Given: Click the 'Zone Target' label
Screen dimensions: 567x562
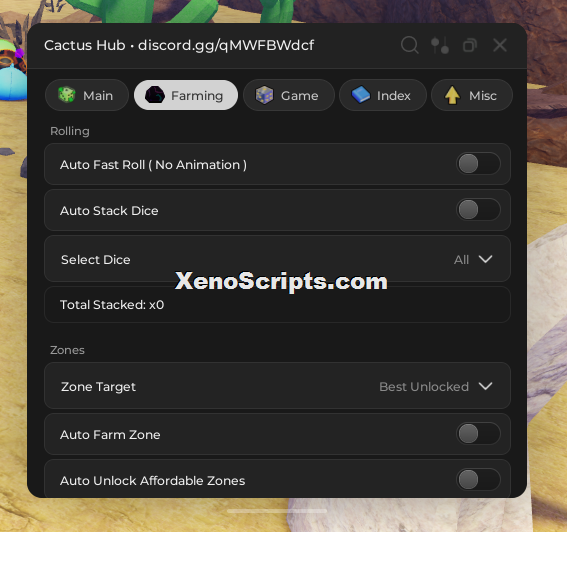Looking at the screenshot, I should (98, 387).
